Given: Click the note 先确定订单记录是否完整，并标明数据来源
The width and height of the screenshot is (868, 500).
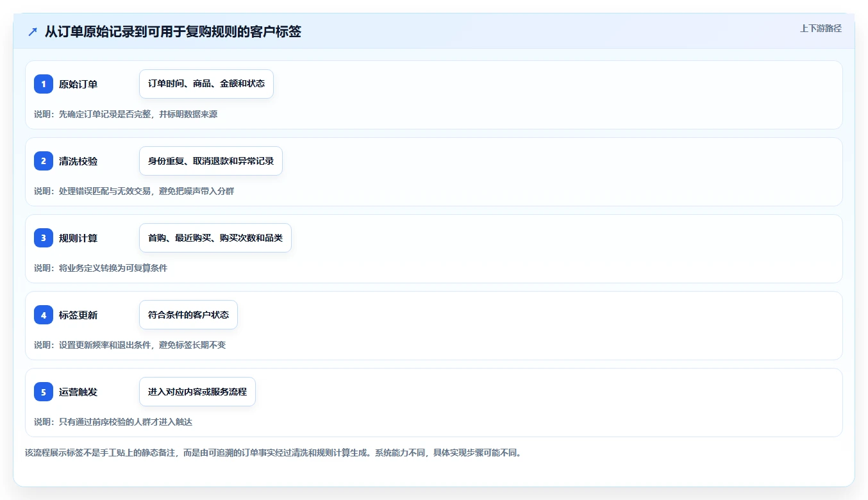Looking at the screenshot, I should tap(126, 114).
